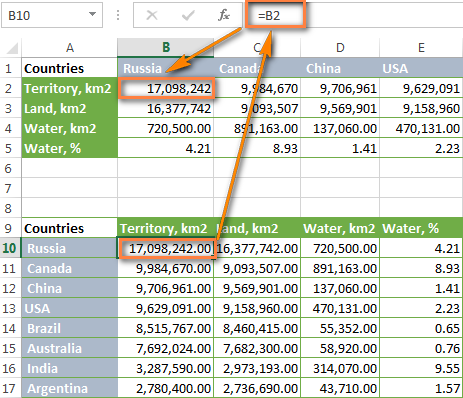Click the Select All corner triangle
The image size is (463, 398).
[12, 48]
